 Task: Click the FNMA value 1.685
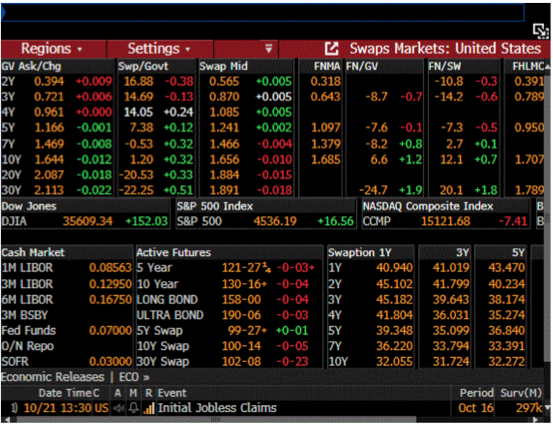coord(326,159)
